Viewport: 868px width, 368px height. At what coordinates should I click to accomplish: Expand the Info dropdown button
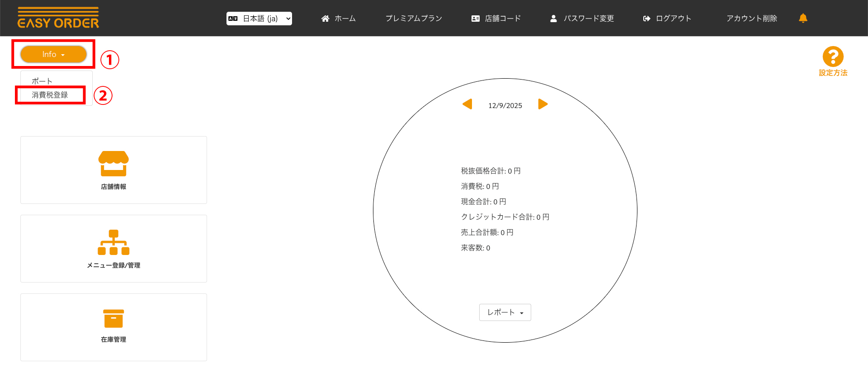[53, 54]
